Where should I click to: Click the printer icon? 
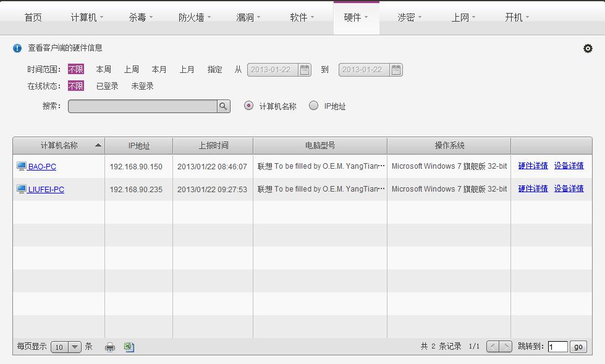[x=110, y=347]
